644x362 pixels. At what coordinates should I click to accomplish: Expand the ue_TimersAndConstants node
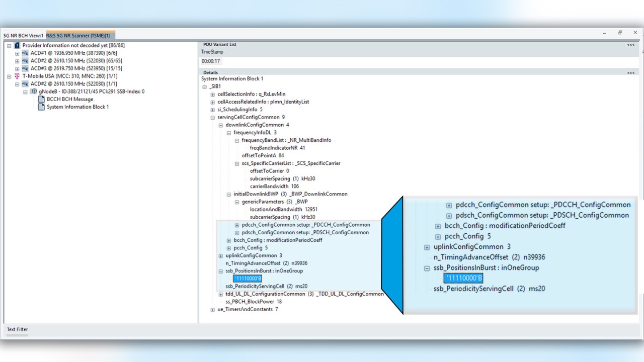tap(212, 310)
